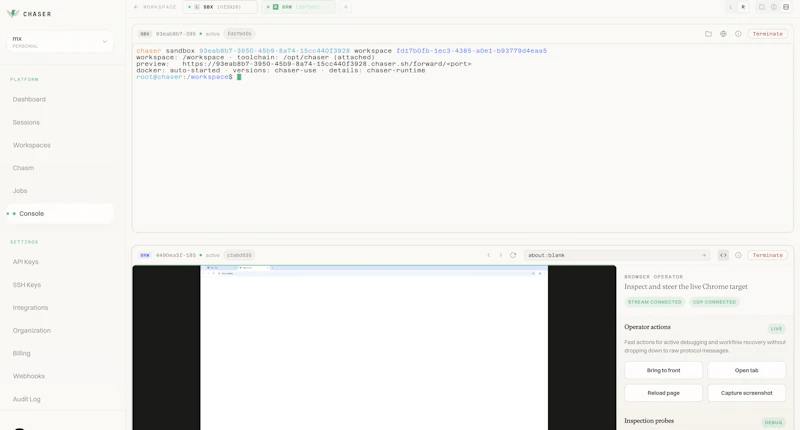Open Organization settings
Viewport: 800px width, 430px height.
(x=32, y=331)
